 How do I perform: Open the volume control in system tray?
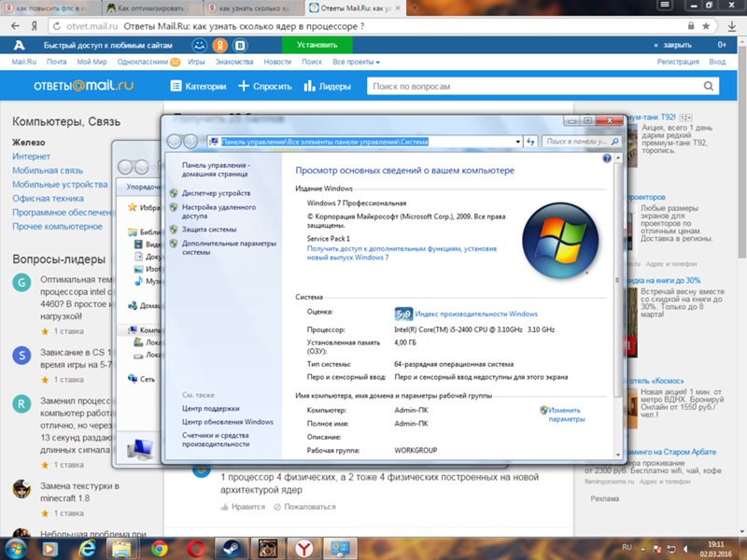click(x=686, y=549)
